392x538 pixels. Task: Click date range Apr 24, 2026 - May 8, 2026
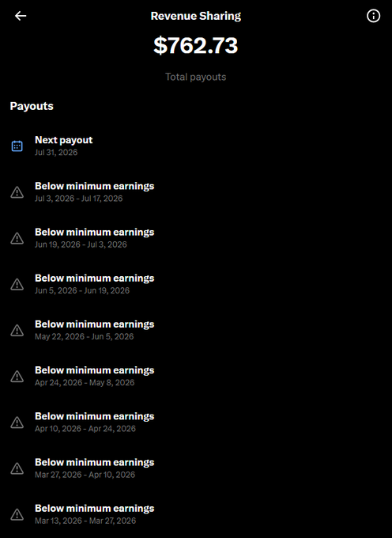[85, 382]
